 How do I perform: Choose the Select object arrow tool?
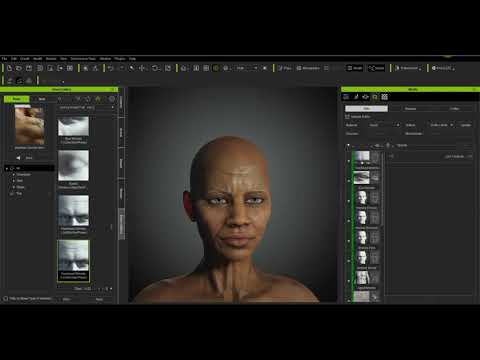tap(132, 68)
